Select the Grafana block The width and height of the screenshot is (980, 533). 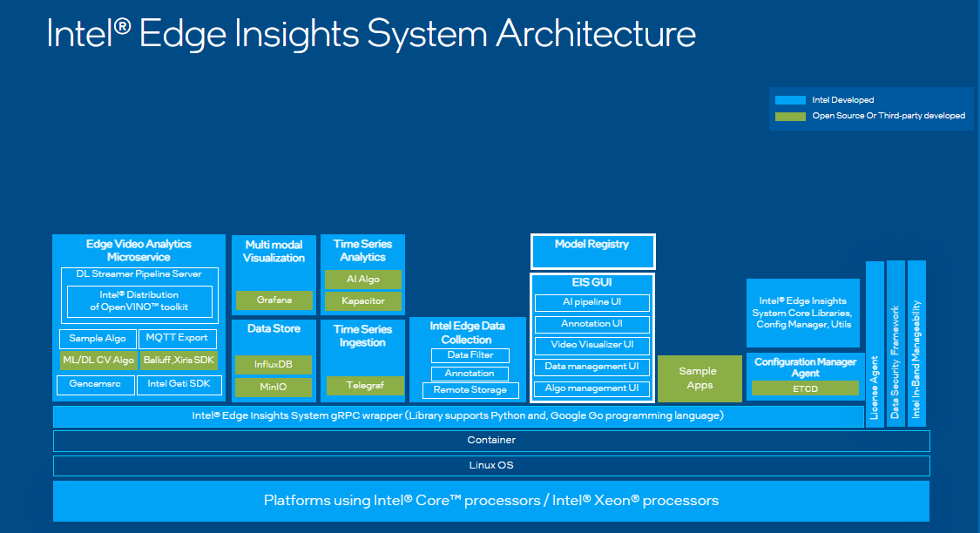pos(274,300)
